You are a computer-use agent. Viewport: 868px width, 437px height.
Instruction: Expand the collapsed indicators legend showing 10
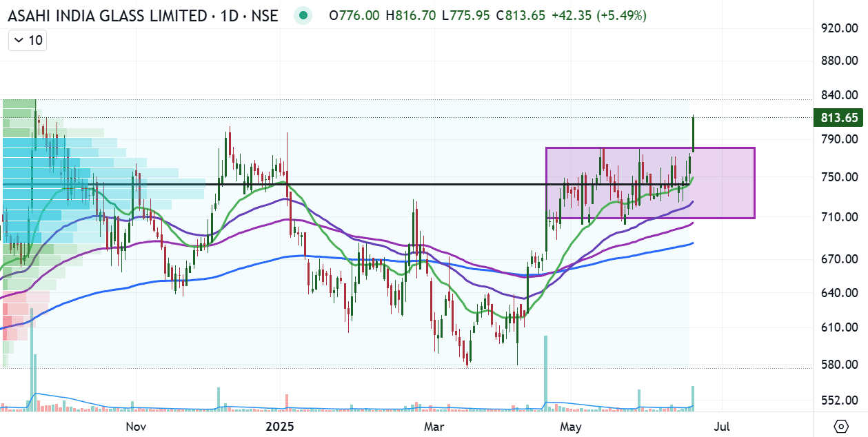28,41
